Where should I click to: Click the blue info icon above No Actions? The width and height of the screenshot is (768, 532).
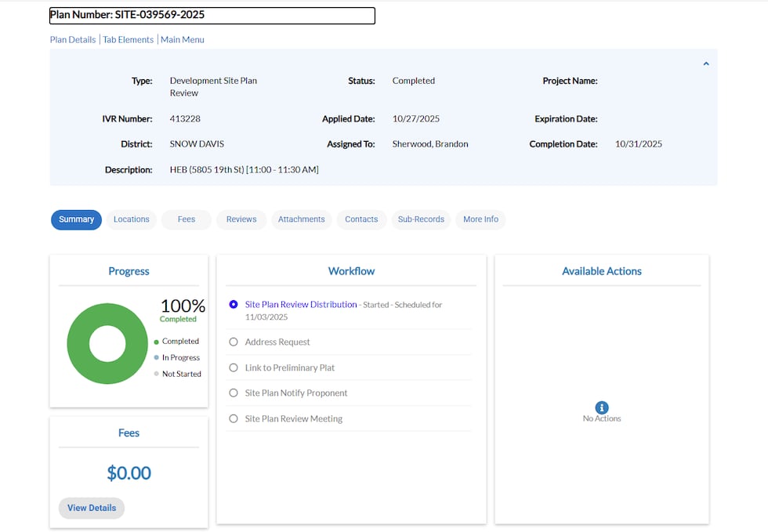point(602,407)
